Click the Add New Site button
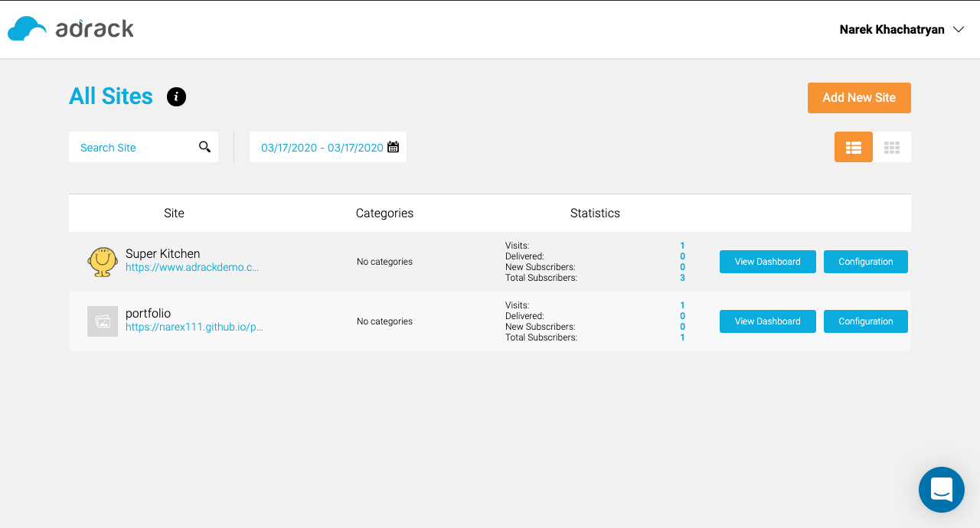The height and width of the screenshot is (528, 980). 859,97
